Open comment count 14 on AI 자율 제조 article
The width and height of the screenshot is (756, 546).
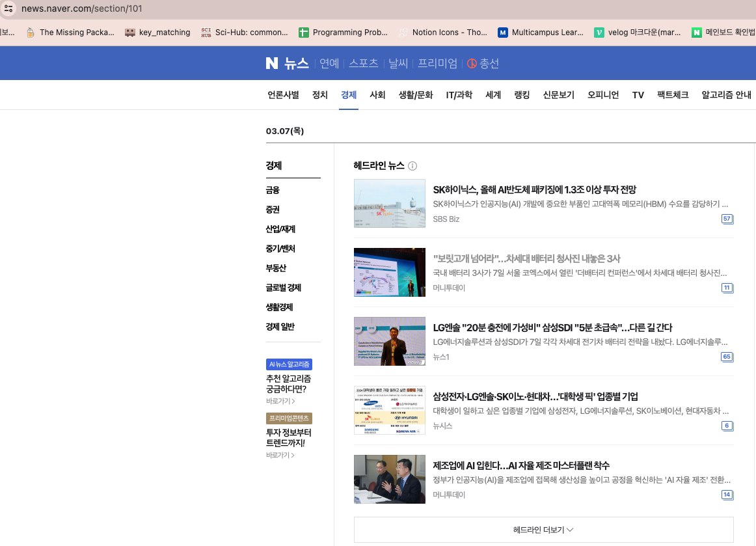click(x=727, y=495)
